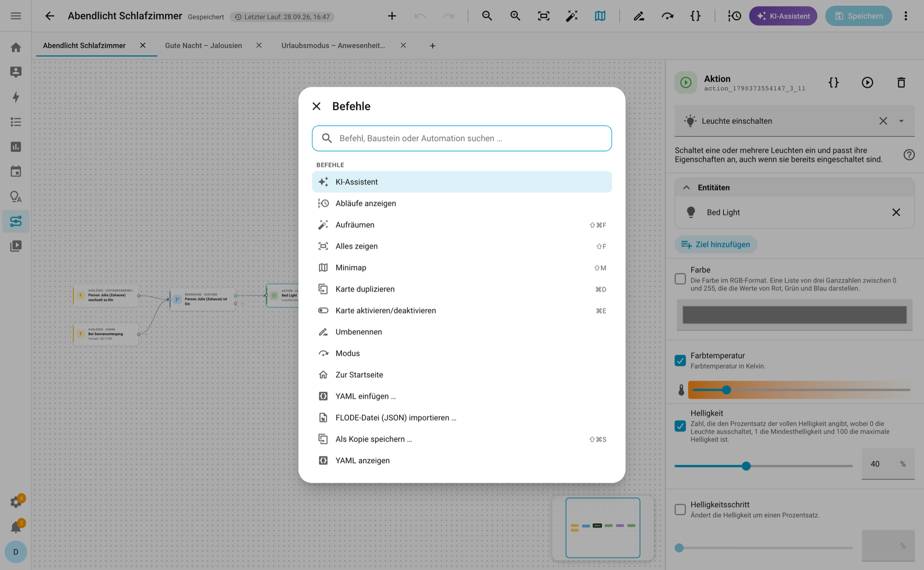Toggle the minimap toolbar icon
The height and width of the screenshot is (570, 924).
600,16
